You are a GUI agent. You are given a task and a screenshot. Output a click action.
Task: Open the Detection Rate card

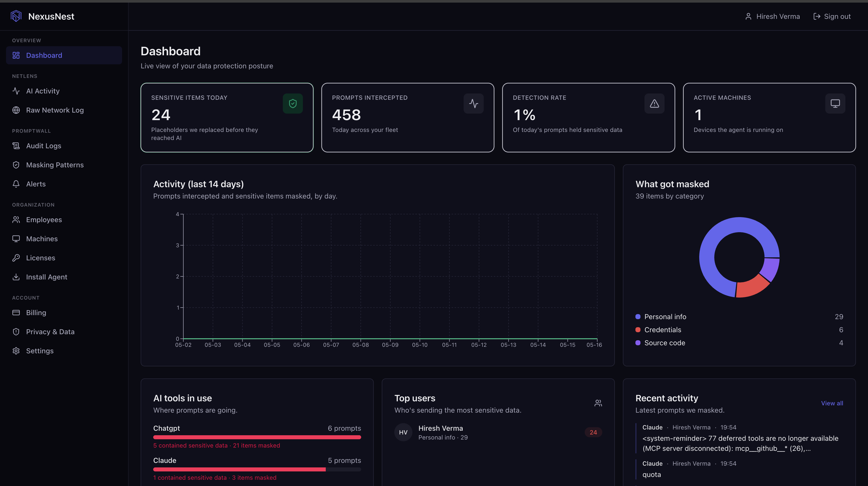(x=588, y=118)
